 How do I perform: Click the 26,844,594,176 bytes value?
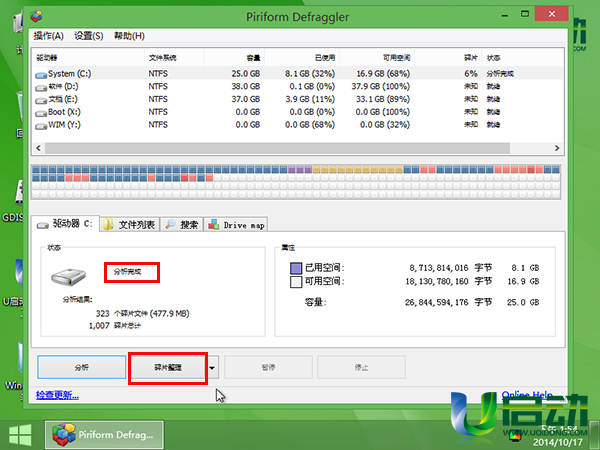(437, 302)
